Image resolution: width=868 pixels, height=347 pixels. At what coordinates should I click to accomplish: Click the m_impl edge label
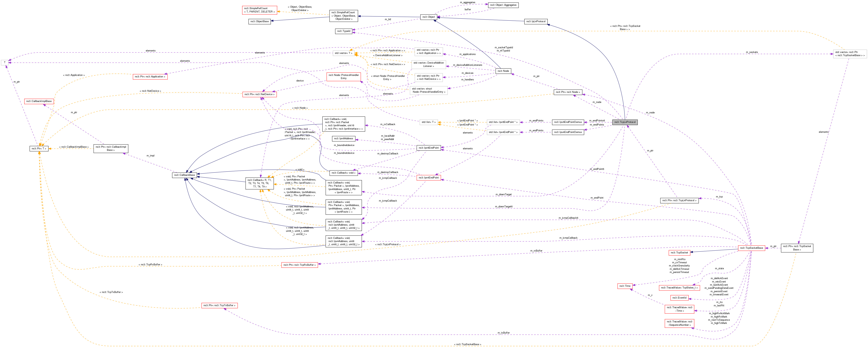click(150, 156)
